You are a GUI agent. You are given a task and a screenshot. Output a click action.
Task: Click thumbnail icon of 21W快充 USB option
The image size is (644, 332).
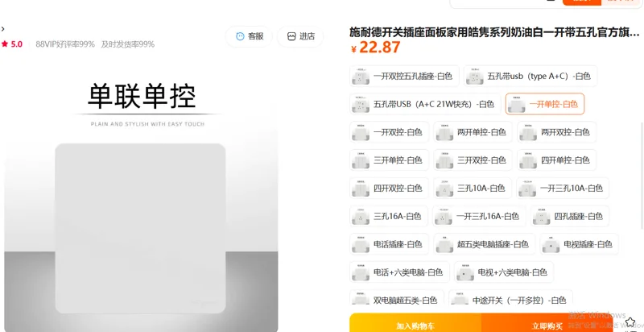(360, 105)
